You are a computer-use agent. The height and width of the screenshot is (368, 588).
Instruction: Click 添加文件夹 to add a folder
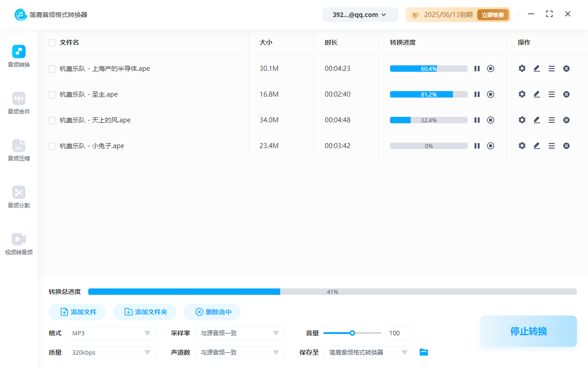click(145, 311)
